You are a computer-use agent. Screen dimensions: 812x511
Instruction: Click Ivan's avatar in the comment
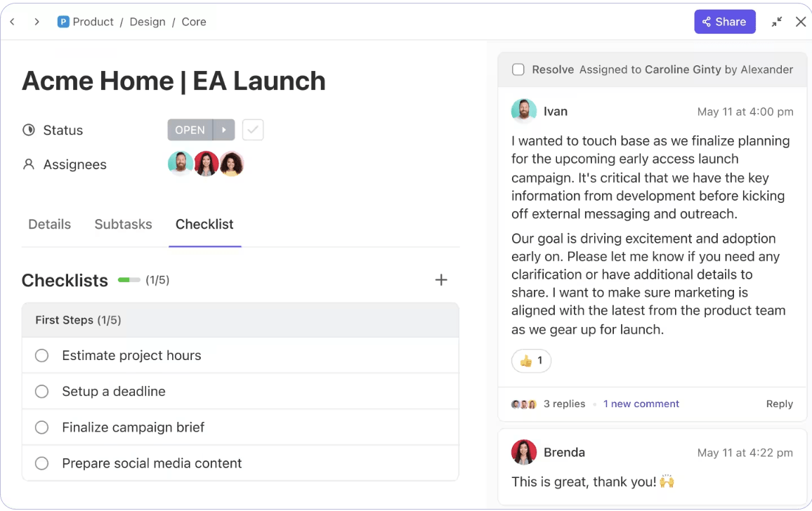[523, 111]
